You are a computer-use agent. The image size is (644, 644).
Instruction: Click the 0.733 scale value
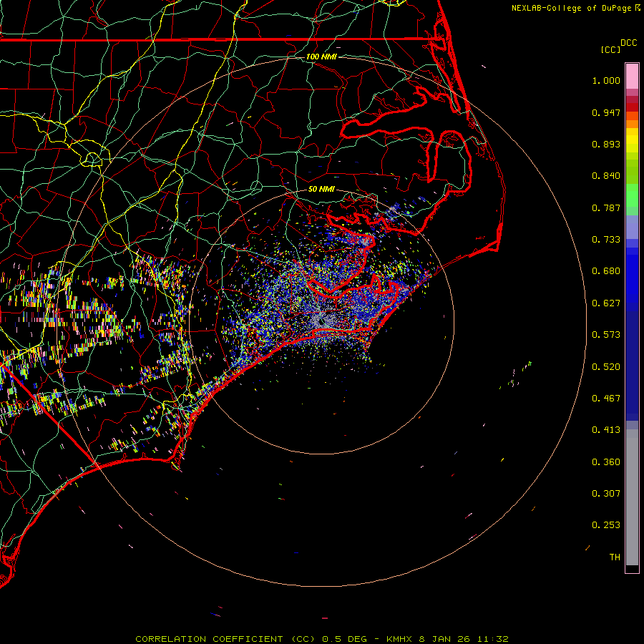[x=606, y=240]
